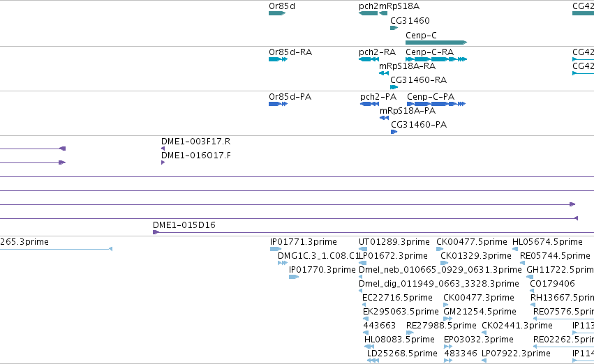Select the Or85d-RA transcript
This screenshot has height=364, width=594.
[x=278, y=59]
